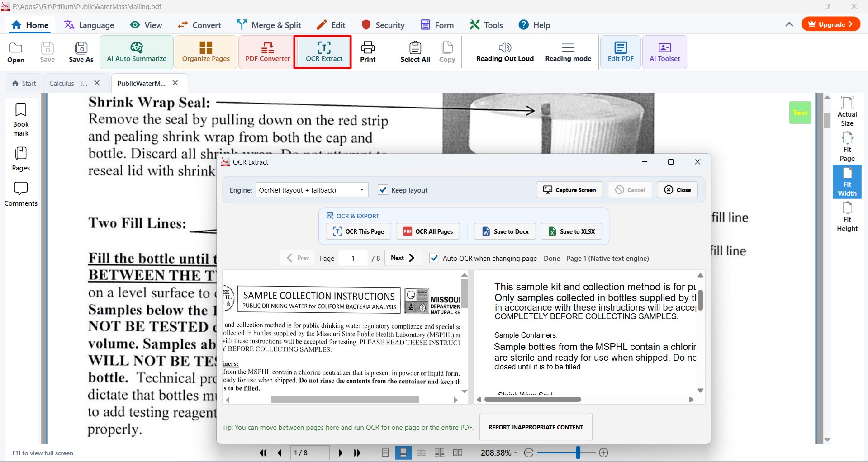
Task: Open a file with the Open icon
Action: (16, 52)
